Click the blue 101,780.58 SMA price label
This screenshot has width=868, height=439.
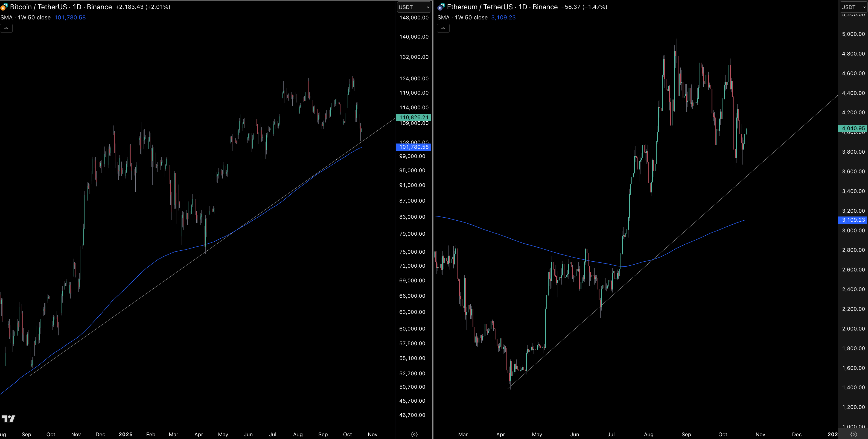coord(413,147)
